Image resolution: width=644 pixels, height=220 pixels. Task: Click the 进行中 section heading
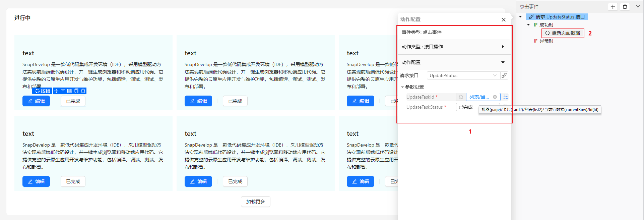point(22,18)
